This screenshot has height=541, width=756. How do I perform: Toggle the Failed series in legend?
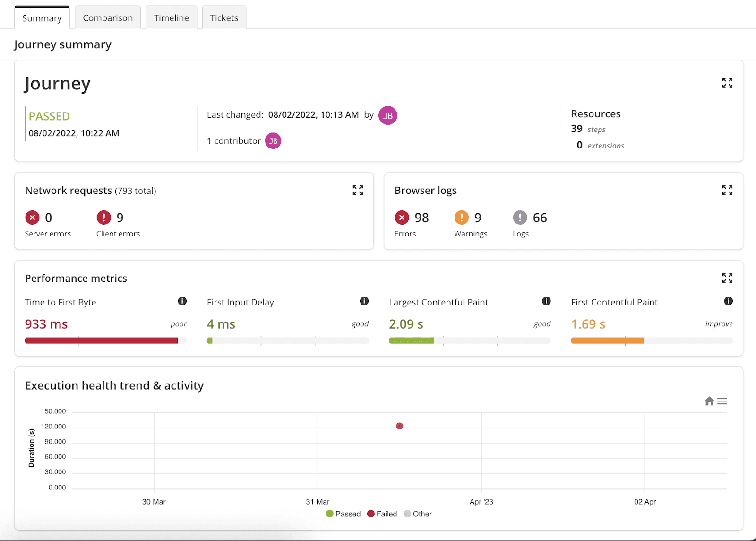[x=382, y=514]
